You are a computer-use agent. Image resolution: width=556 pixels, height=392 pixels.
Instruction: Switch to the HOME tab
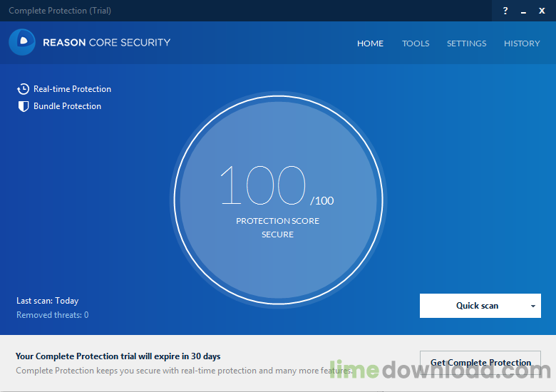click(x=370, y=43)
